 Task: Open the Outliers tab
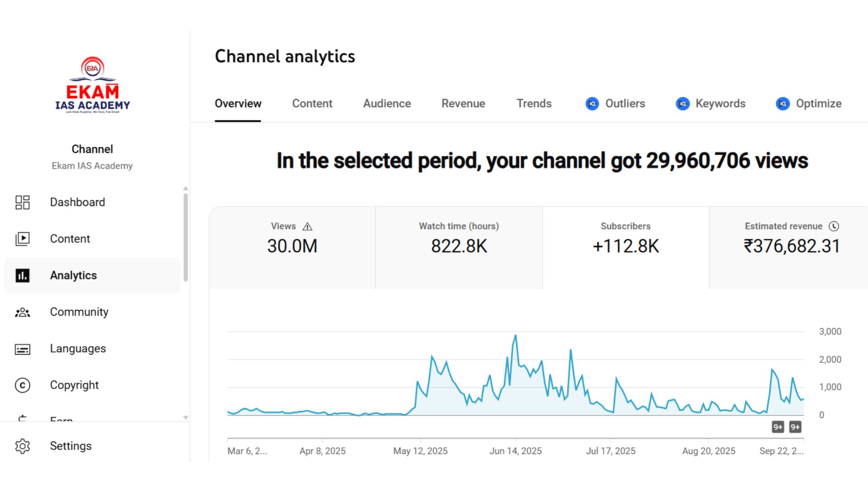tap(615, 104)
